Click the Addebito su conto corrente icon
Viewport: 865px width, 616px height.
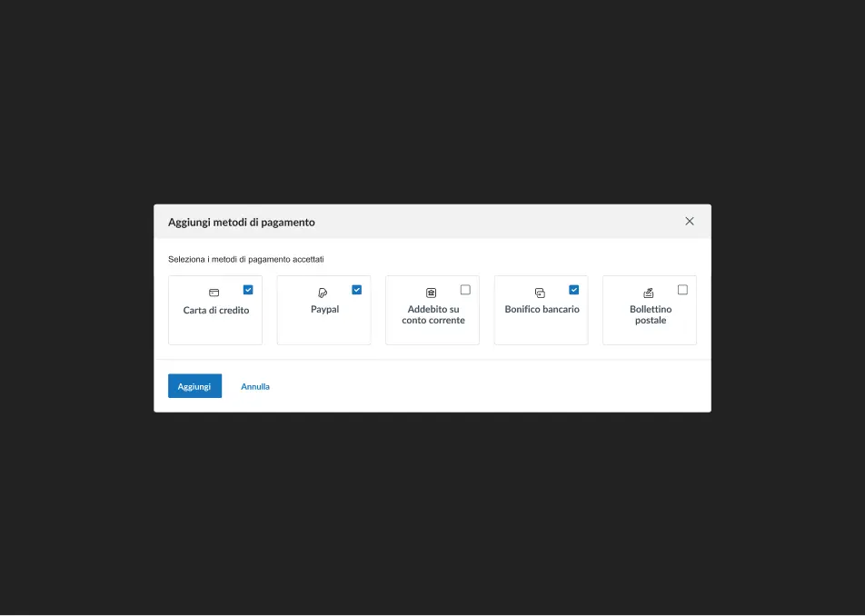(x=432, y=293)
